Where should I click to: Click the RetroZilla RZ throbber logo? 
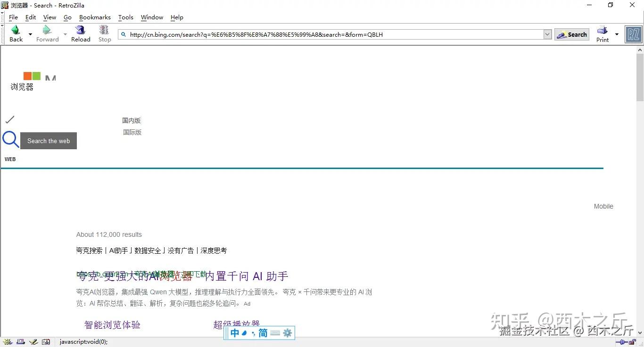(633, 34)
